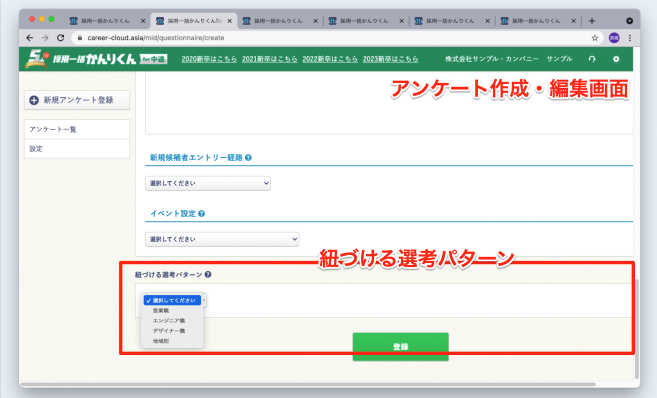Image resolution: width=657 pixels, height=398 pixels.
Task: Go back using the browser back arrow
Action: pos(29,38)
